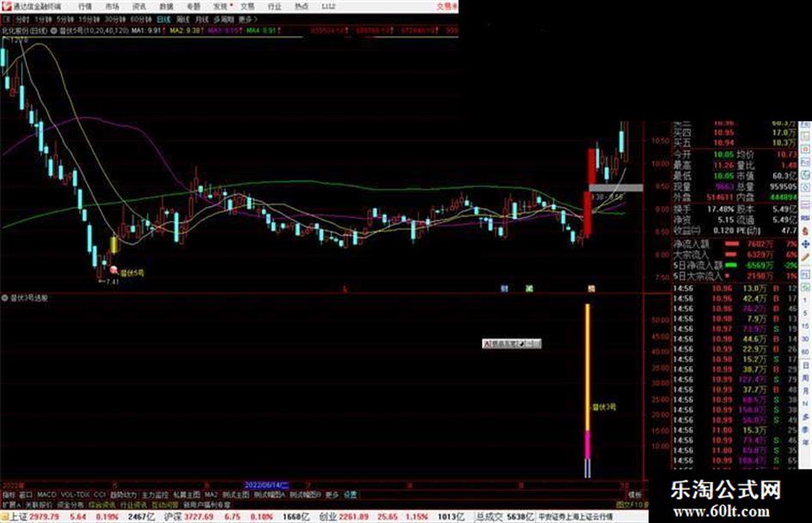
Task: Click the red 交易 button at top right
Action: pos(448,6)
